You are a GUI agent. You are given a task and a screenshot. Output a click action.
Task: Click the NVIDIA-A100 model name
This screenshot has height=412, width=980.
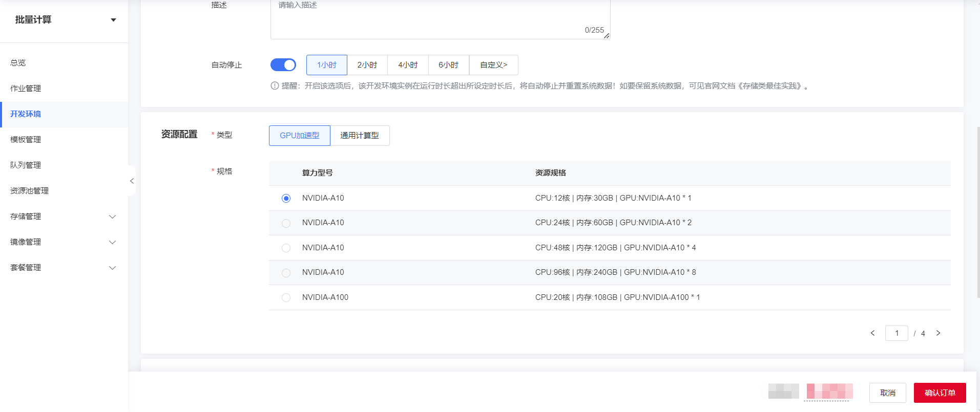pyautogui.click(x=325, y=297)
